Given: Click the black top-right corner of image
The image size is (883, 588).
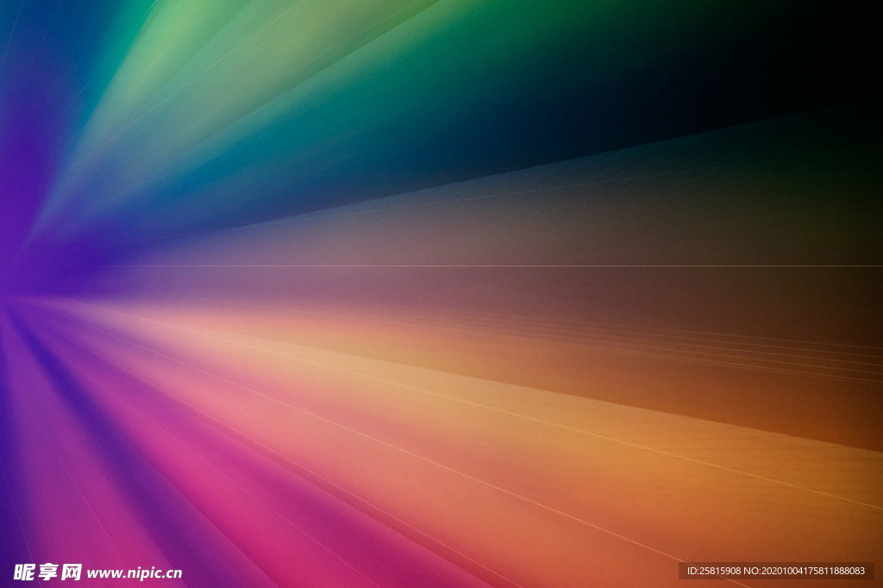Looking at the screenshot, I should [854, 26].
